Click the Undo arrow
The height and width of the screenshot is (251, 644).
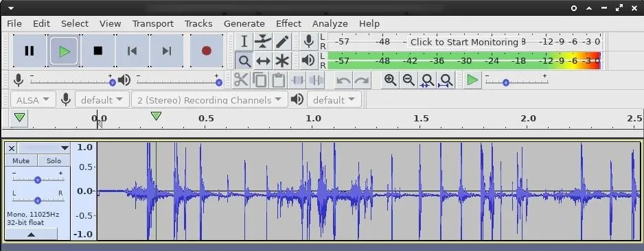[x=343, y=80]
